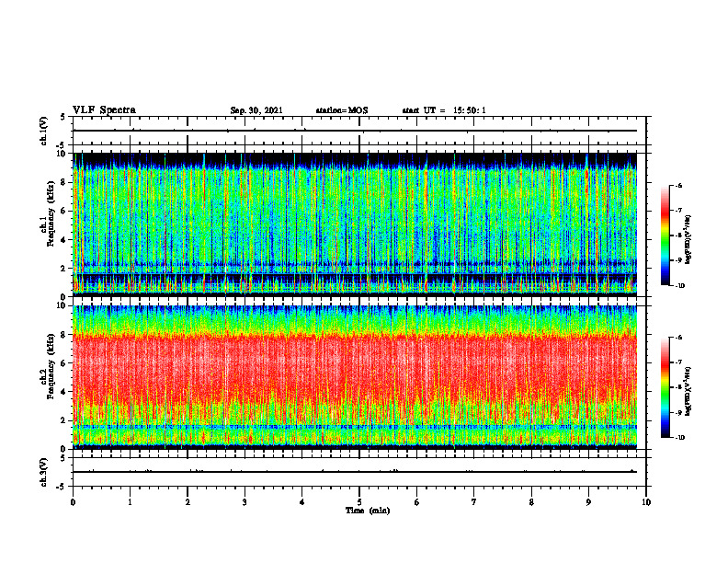Viewport: 728px width, 563px height.
Task: Click the "2" tick label on time axis
Action: [188, 502]
